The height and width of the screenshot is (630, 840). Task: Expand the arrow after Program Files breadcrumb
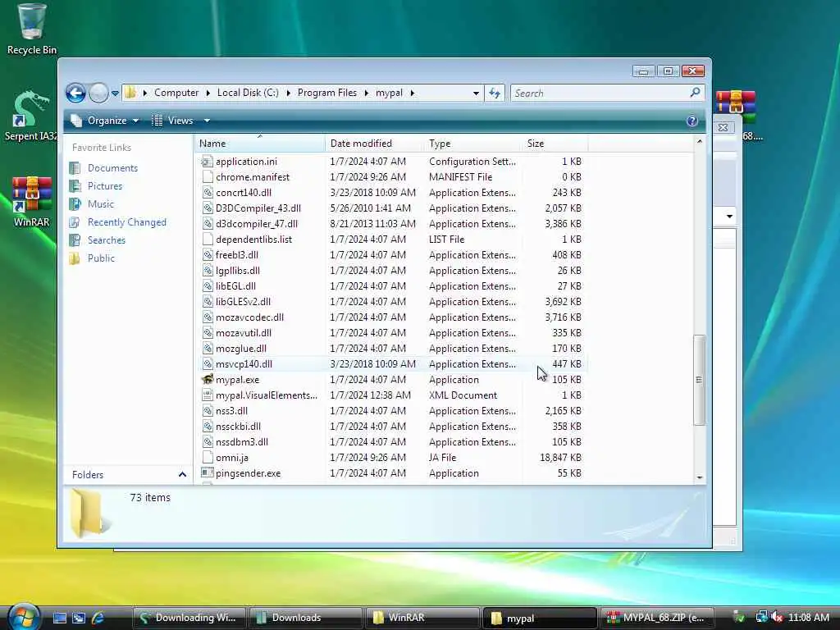pyautogui.click(x=367, y=94)
